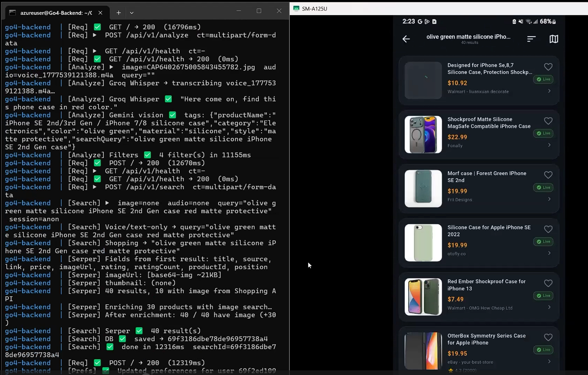The height and width of the screenshot is (375, 588).
Task: Open thumbnail of Silicone Case iPhone SE 2022
Action: click(x=423, y=243)
